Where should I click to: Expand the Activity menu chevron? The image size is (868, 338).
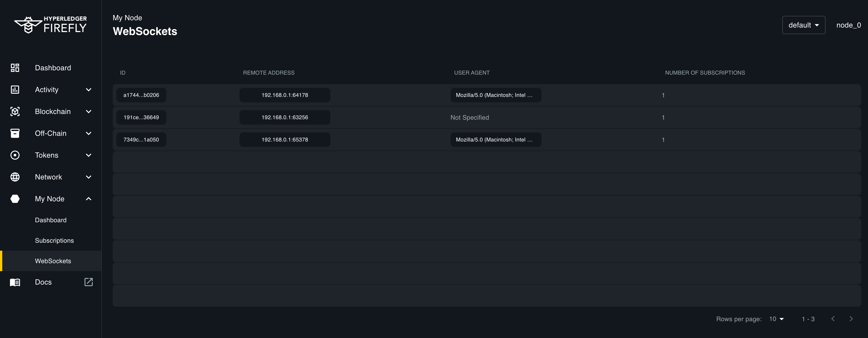[x=89, y=90]
